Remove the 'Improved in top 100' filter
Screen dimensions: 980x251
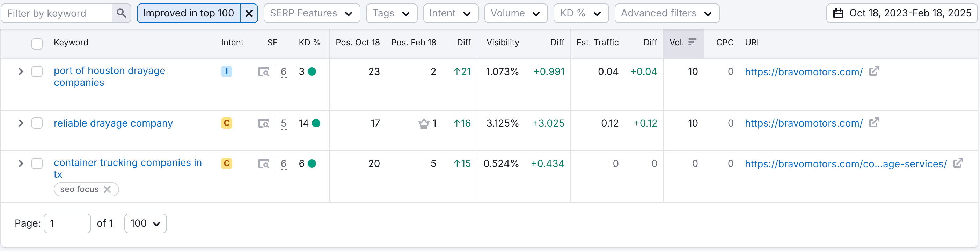point(249,13)
